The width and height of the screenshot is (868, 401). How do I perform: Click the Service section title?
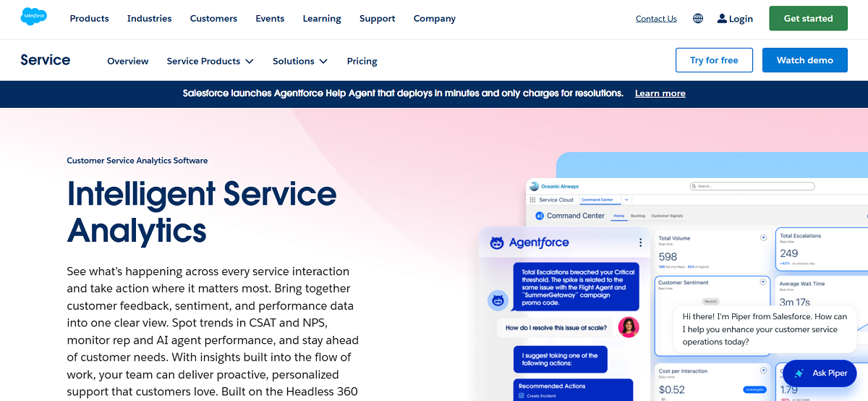[46, 60]
